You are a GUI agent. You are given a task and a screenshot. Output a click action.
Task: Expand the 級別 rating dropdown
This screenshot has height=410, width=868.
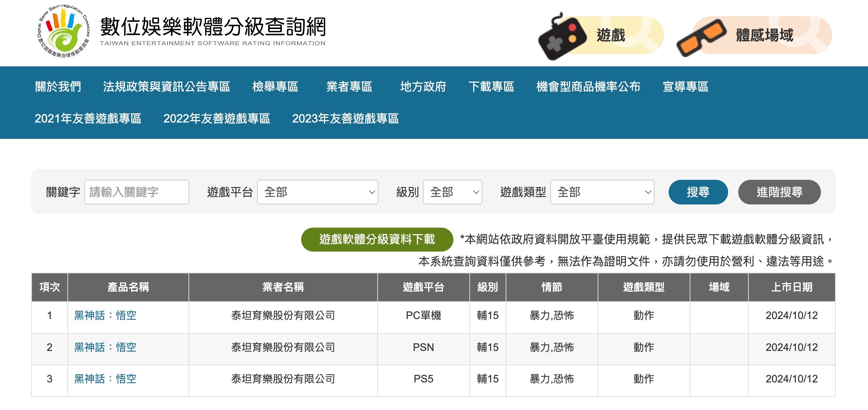click(453, 192)
